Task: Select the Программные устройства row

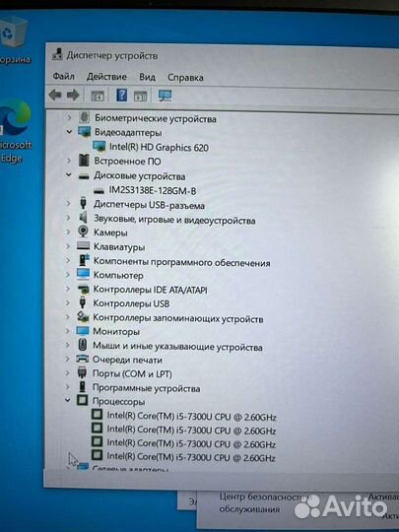Action: point(146,388)
